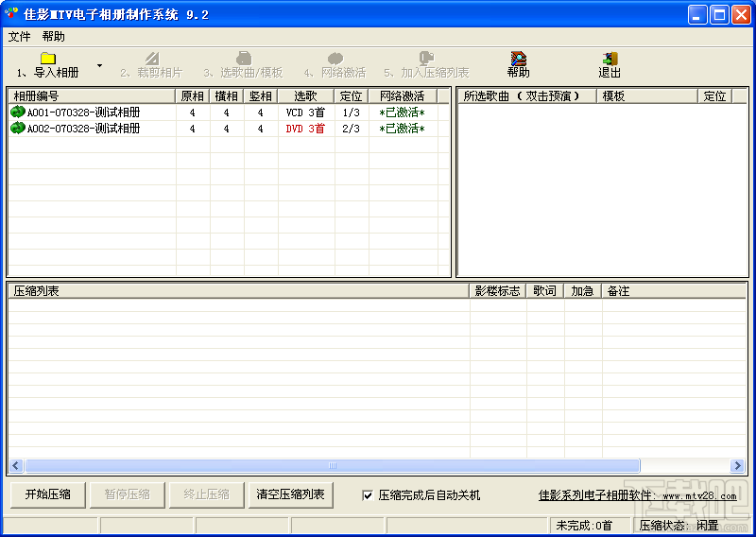756x537 pixels.
Task: Open the 佳影系列电子相册软件 website link
Action: coord(637,495)
